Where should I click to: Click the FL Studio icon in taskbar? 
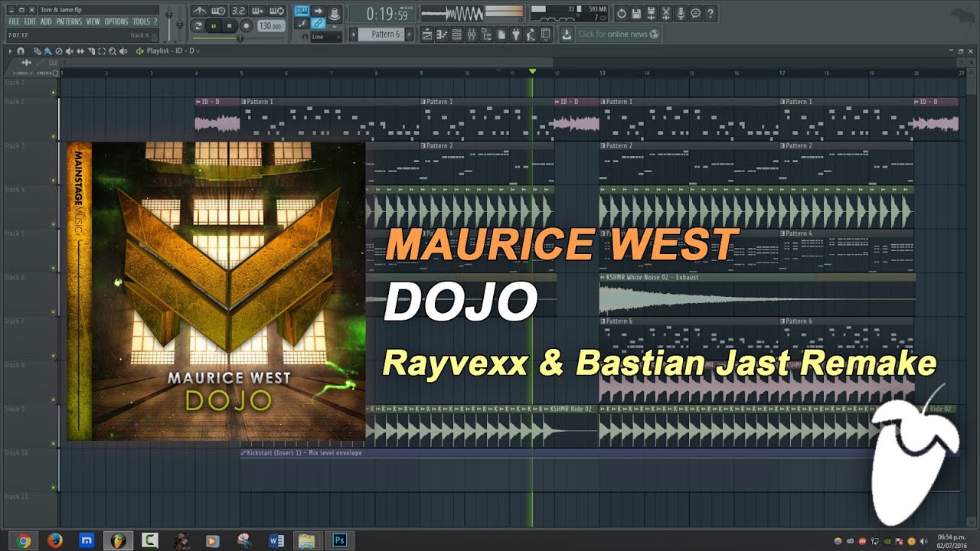(118, 540)
